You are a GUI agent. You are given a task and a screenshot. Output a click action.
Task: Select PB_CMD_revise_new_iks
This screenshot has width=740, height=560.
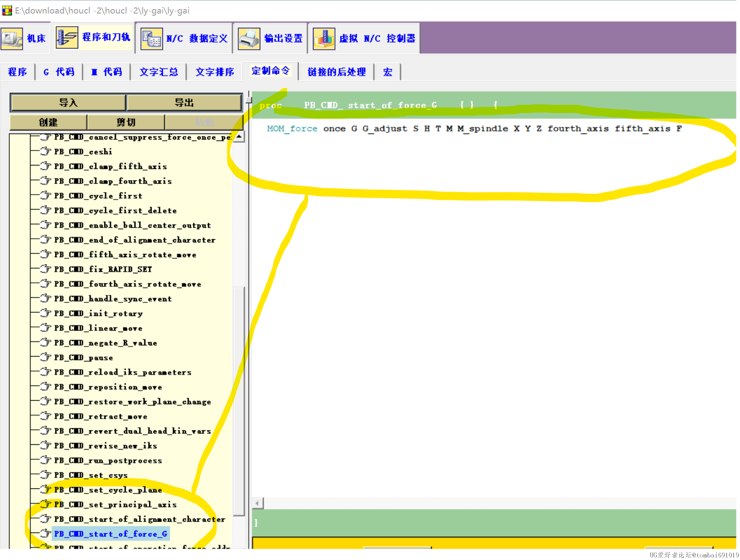tap(105, 446)
